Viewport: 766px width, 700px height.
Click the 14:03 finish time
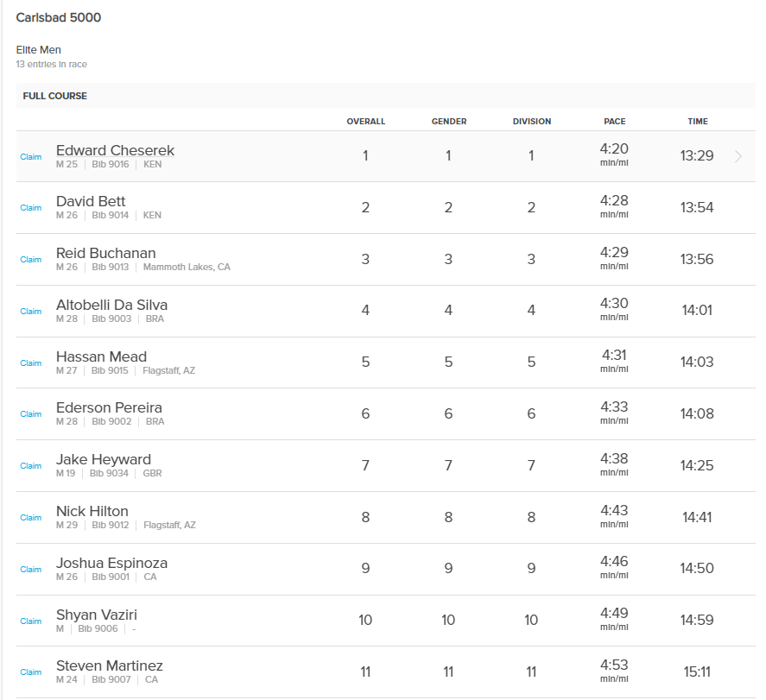(697, 362)
